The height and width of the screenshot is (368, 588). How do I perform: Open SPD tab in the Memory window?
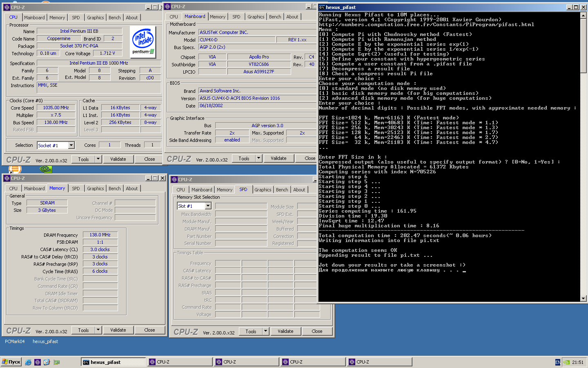[x=76, y=188]
